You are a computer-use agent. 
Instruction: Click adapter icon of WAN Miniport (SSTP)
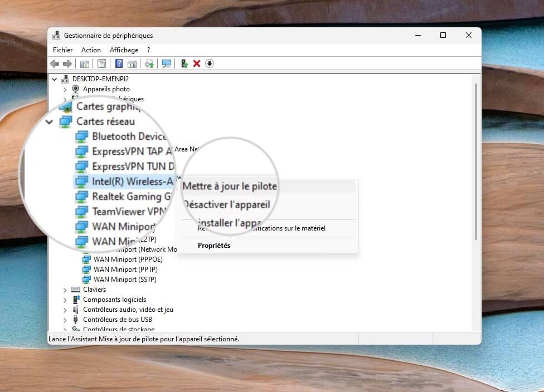[86, 280]
